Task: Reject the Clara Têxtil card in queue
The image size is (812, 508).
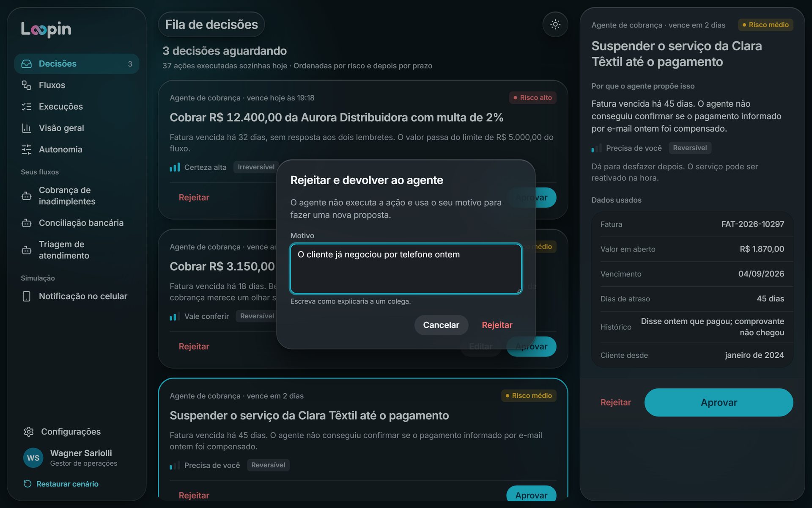Action: 194,495
